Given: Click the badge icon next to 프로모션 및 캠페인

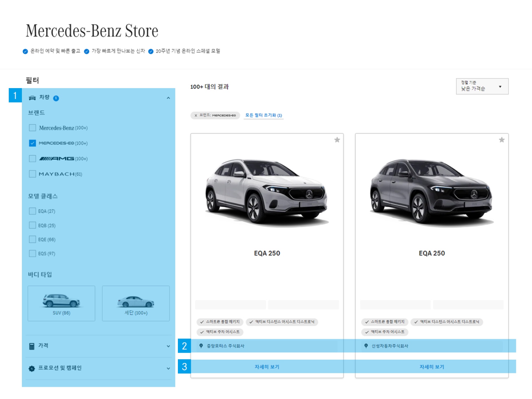Looking at the screenshot, I should click(x=32, y=368).
